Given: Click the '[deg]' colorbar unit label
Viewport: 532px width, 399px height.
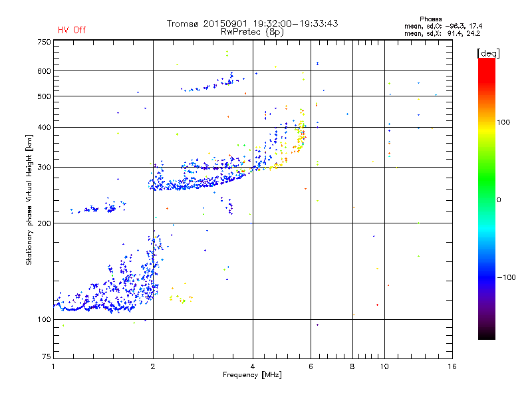Looking at the screenshot, I should pyautogui.click(x=488, y=53).
